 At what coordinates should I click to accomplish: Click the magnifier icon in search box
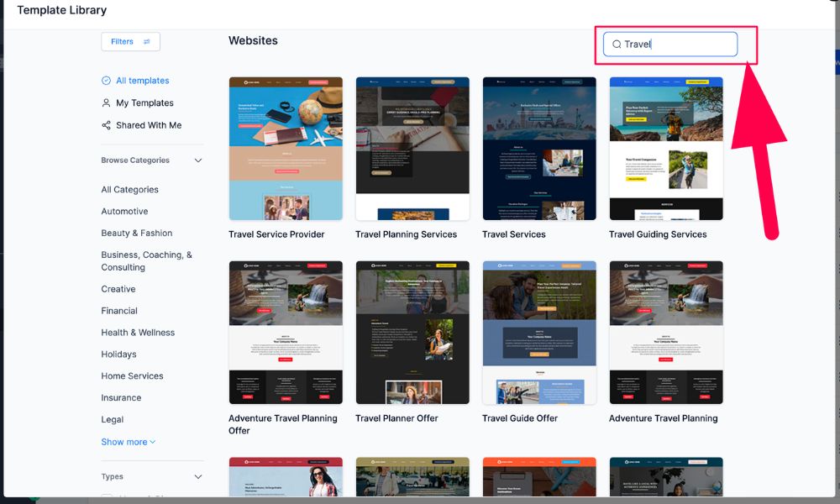click(617, 45)
